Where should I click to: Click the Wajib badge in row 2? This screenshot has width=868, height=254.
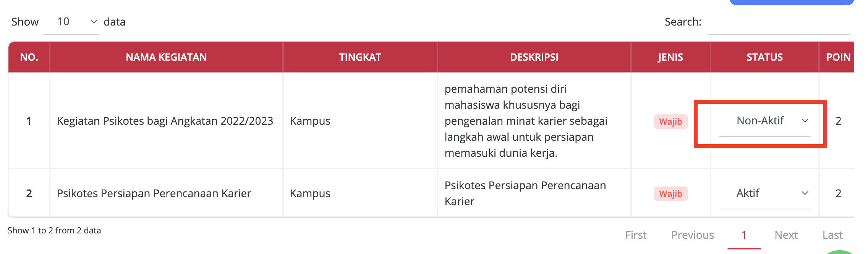(670, 194)
